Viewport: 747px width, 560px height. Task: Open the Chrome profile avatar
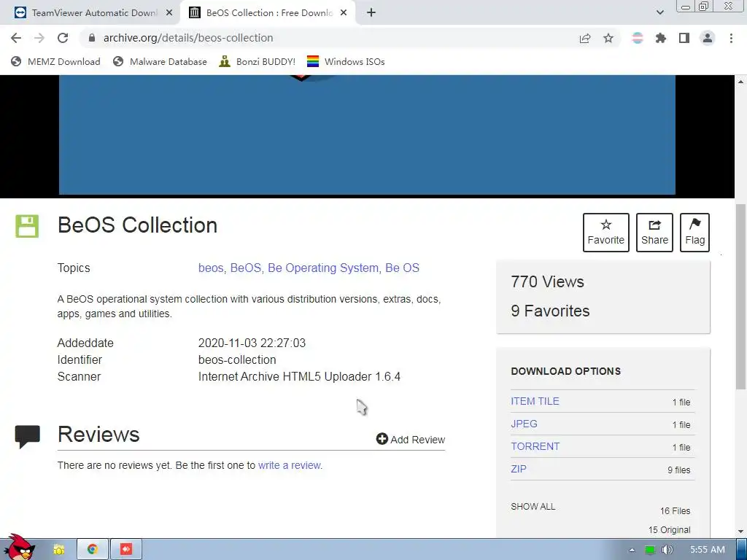tap(708, 38)
